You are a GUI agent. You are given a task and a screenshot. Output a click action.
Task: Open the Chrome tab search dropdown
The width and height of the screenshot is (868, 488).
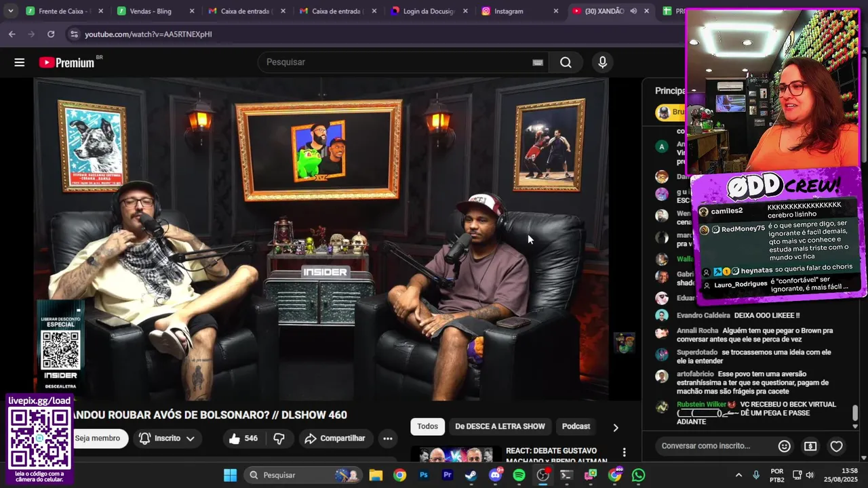[10, 12]
